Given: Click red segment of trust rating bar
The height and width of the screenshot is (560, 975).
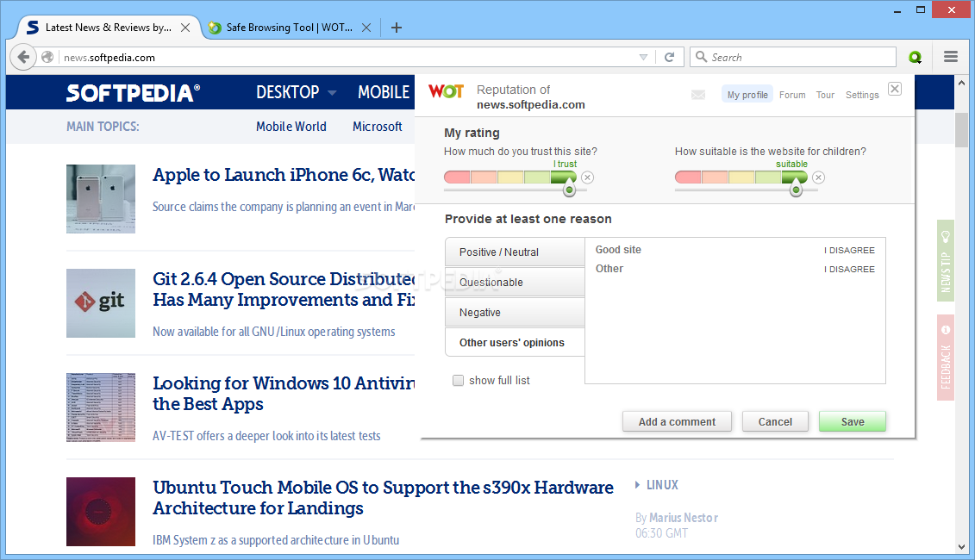Looking at the screenshot, I should 457,177.
